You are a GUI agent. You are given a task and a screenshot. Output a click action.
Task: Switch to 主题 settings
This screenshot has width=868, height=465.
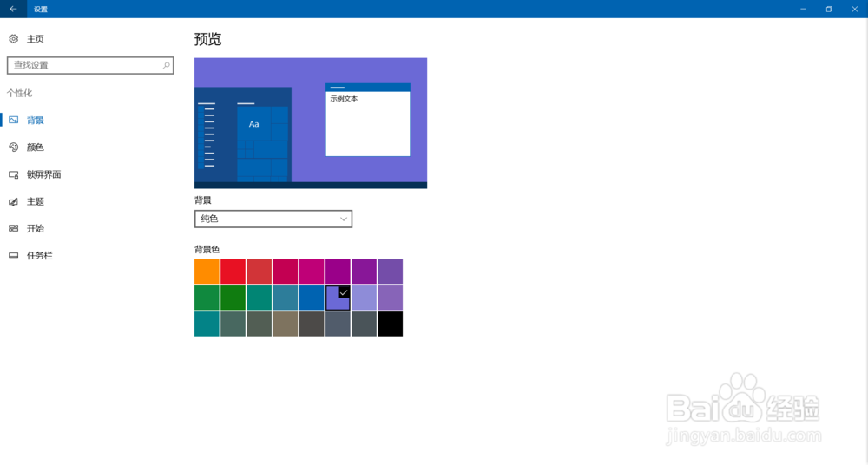point(36,202)
